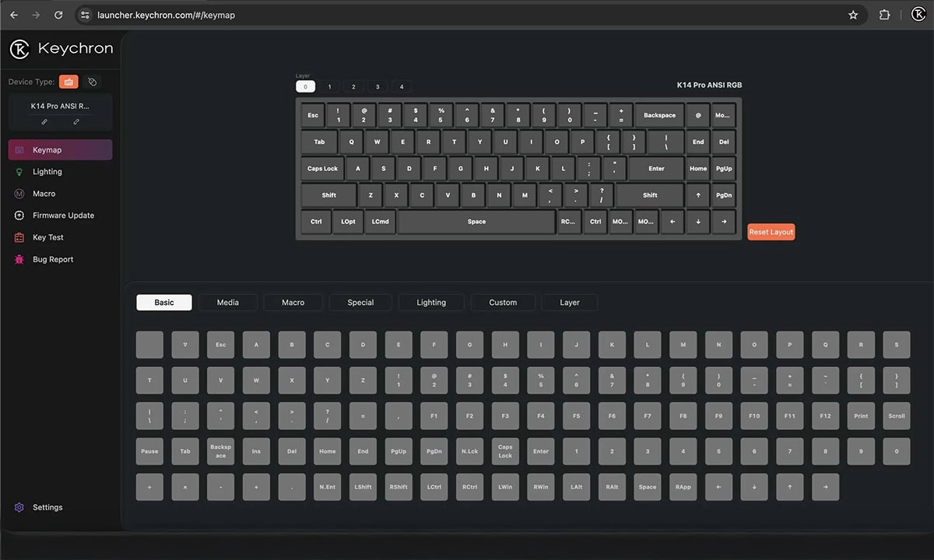The height and width of the screenshot is (560, 934).
Task: Click the Keychron logo in the header
Action: (19, 48)
